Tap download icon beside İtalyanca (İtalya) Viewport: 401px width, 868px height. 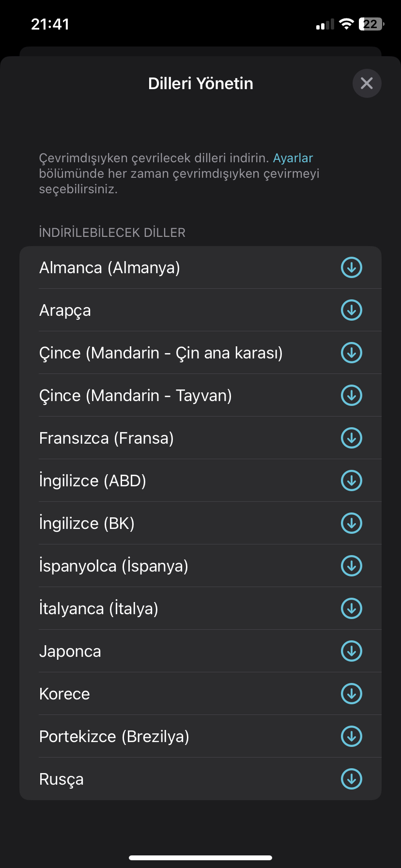pos(352,608)
